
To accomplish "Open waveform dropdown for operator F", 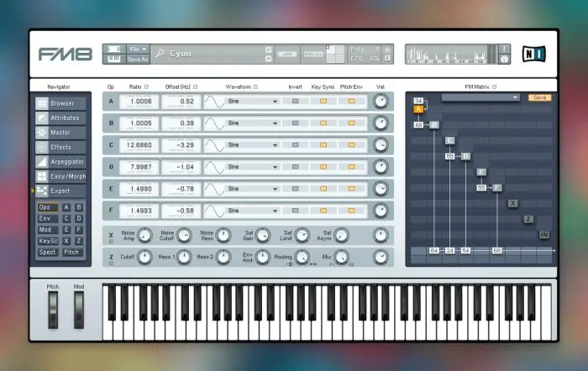I will (x=253, y=211).
